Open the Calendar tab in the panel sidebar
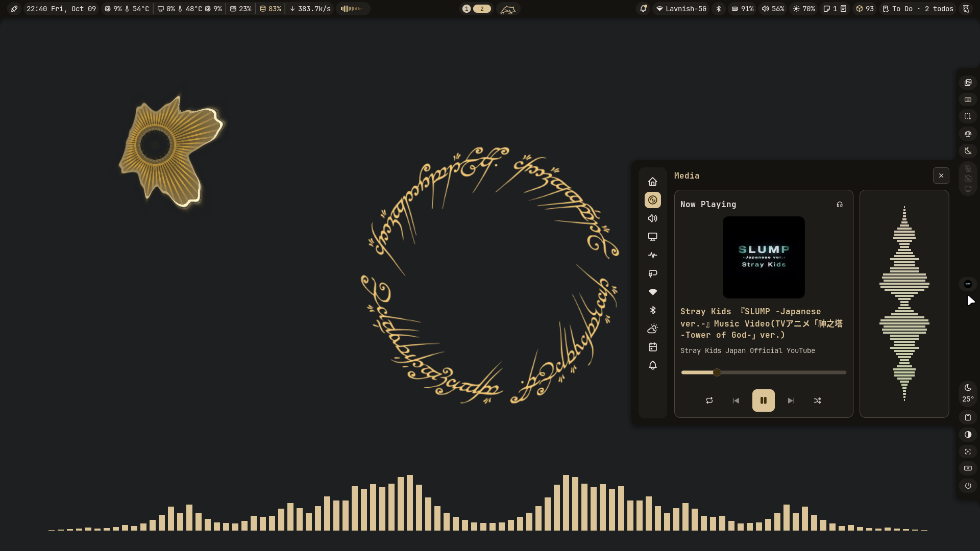The image size is (980, 551). (652, 347)
